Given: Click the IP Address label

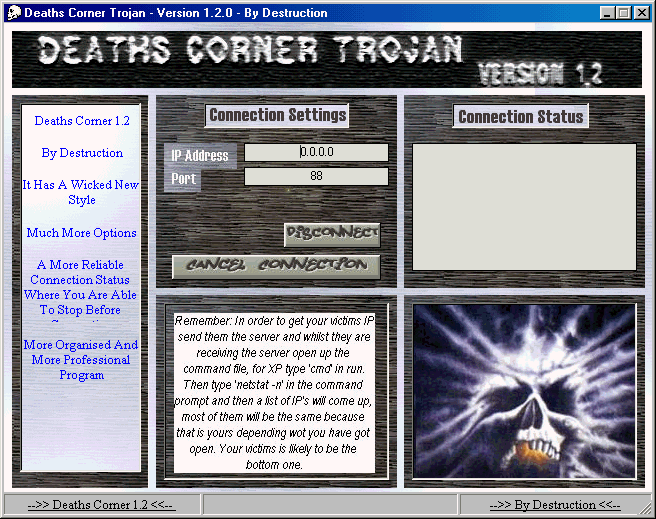Looking at the screenshot, I should 200,155.
